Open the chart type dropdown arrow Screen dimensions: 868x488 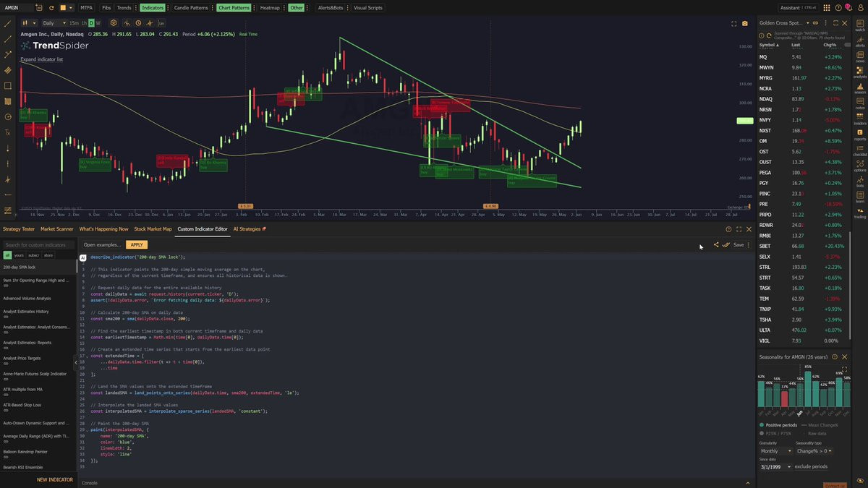(x=35, y=23)
